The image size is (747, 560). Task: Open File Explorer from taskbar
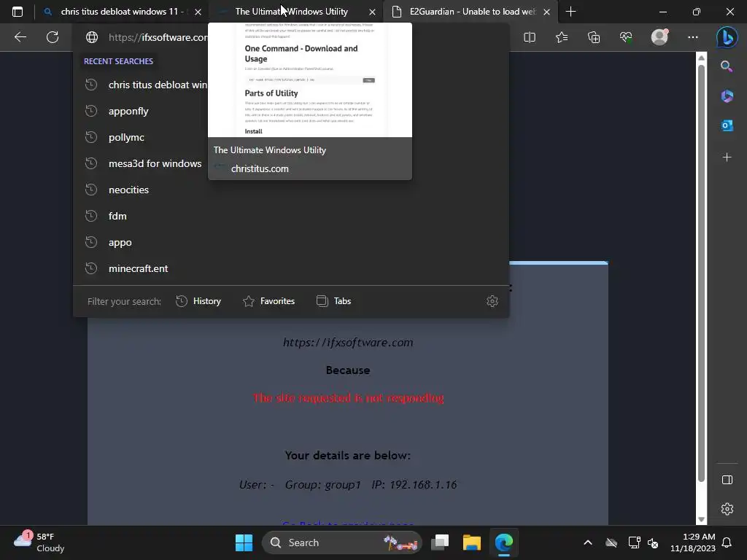click(472, 542)
